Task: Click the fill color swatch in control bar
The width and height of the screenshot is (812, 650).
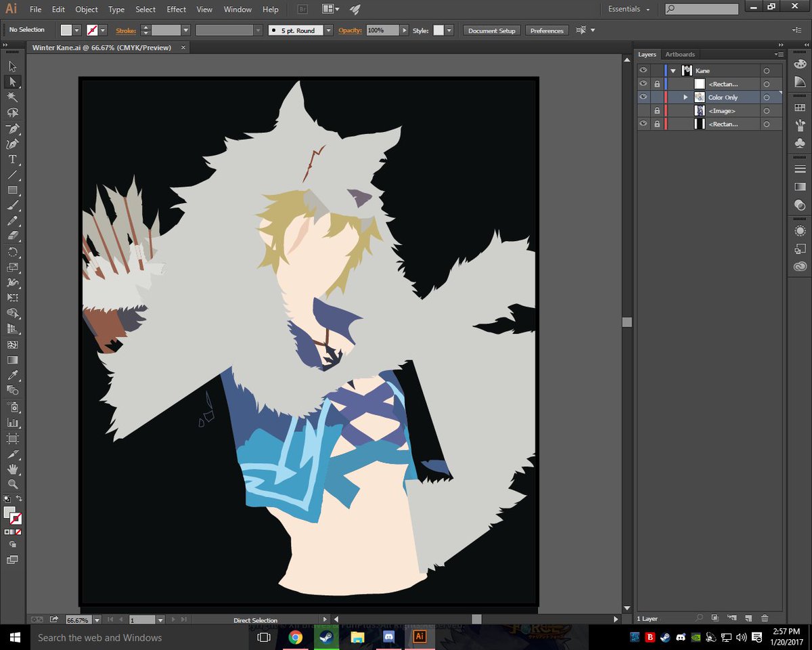Action: pyautogui.click(x=66, y=30)
